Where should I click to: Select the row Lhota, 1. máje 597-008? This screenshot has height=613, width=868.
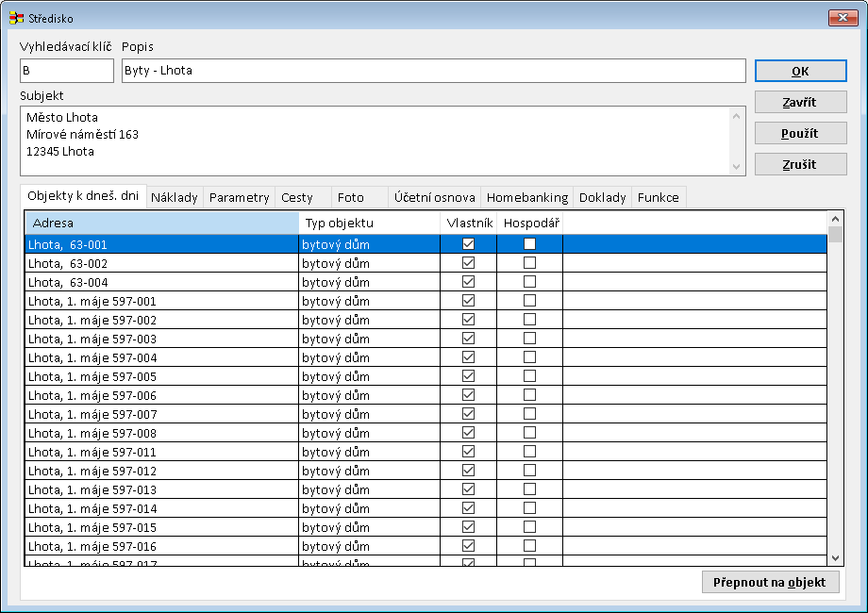tap(160, 433)
